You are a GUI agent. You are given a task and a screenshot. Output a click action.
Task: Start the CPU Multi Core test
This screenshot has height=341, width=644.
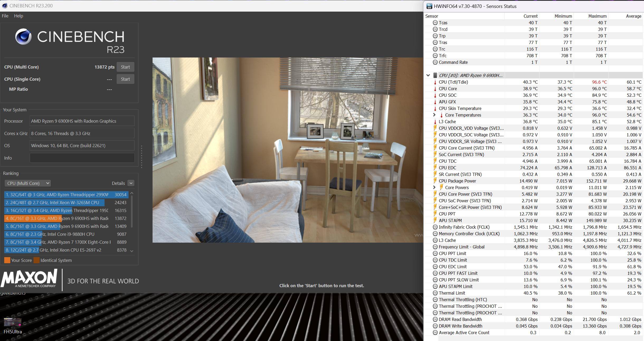point(125,67)
